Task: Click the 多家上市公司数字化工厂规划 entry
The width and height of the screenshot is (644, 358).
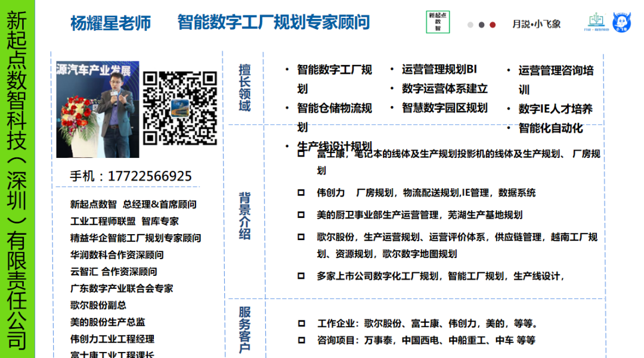Action: coord(440,276)
